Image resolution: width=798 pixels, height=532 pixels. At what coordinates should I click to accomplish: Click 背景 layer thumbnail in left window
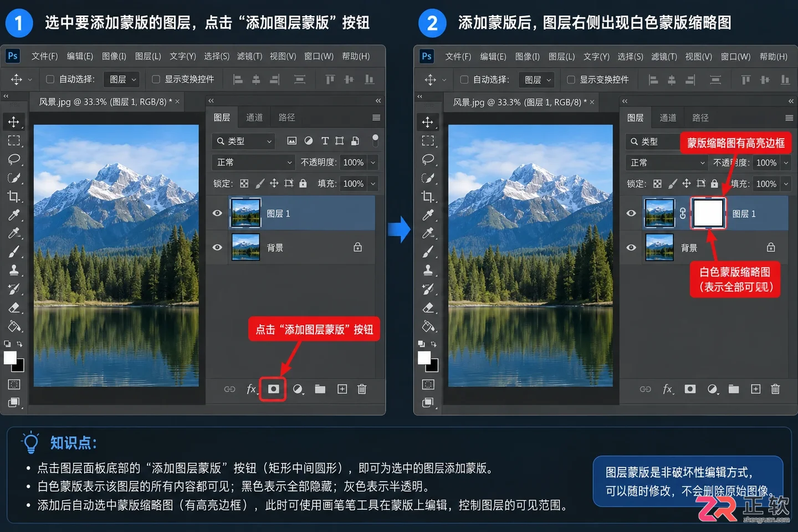point(245,247)
